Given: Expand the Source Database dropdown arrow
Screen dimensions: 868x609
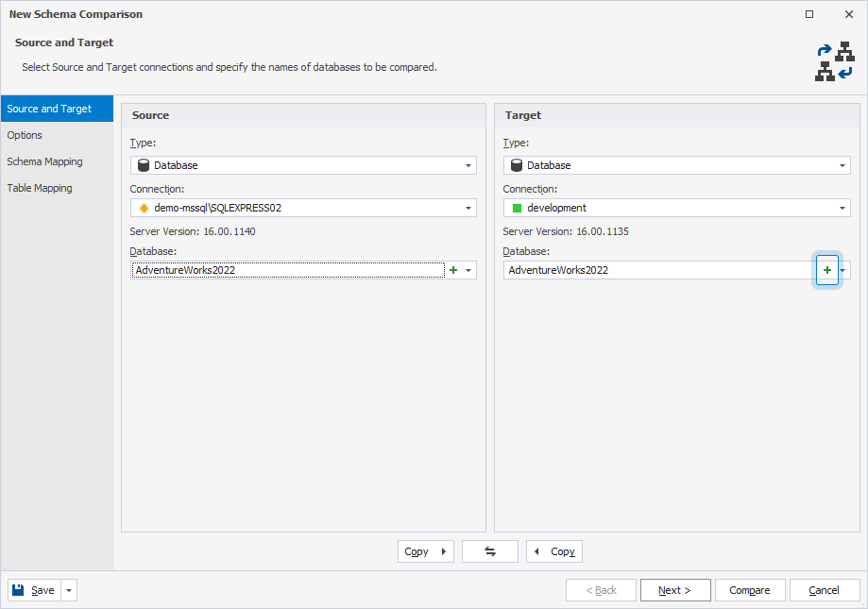Looking at the screenshot, I should (x=468, y=270).
